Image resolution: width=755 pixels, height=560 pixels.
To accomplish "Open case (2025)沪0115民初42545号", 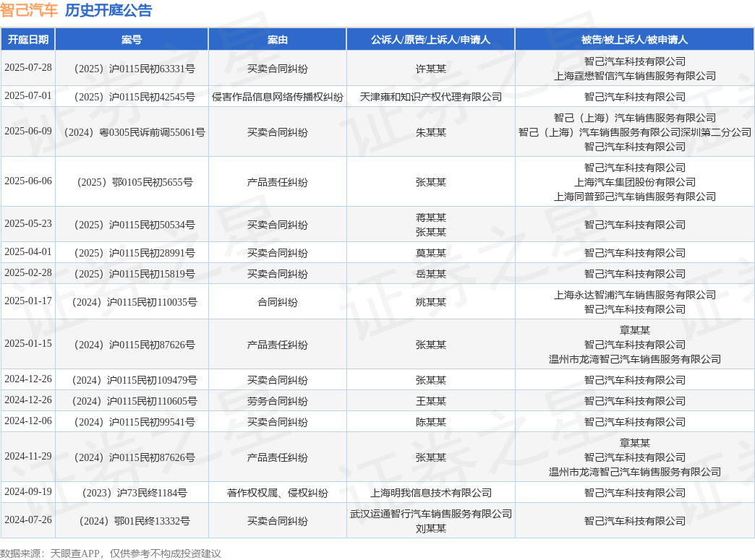I will pos(132,97).
